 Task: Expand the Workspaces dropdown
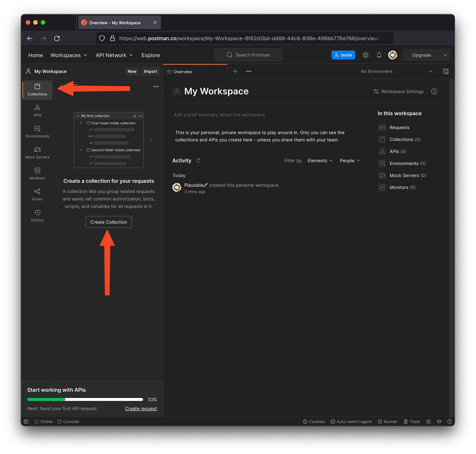coord(69,55)
